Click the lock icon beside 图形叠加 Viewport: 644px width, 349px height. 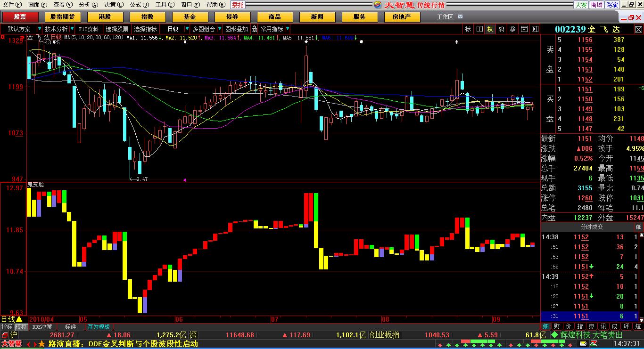click(254, 29)
